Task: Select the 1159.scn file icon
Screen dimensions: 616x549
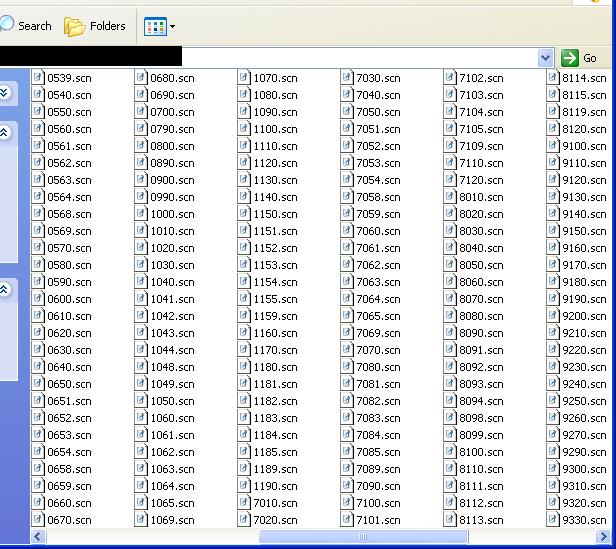Action: tap(244, 315)
